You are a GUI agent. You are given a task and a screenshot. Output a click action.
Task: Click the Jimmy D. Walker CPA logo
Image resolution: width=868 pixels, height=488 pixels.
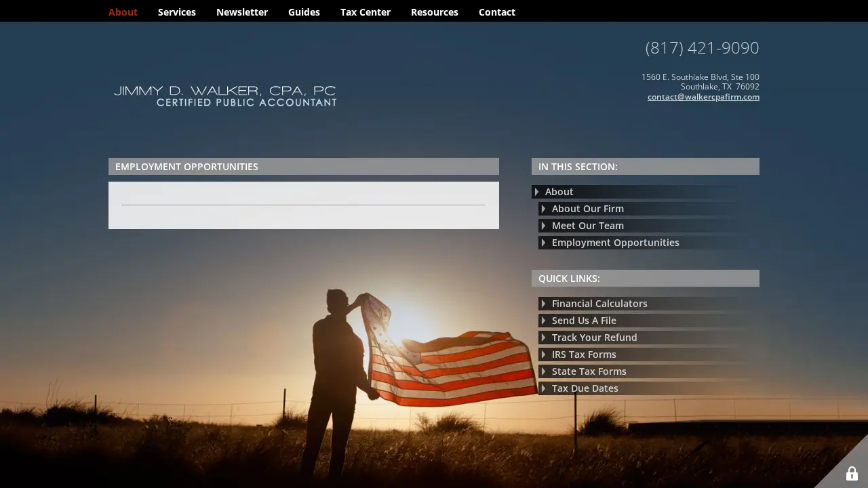tap(225, 96)
